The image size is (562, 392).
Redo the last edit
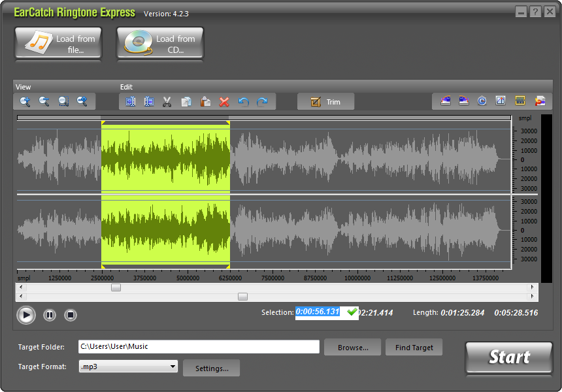[x=262, y=102]
